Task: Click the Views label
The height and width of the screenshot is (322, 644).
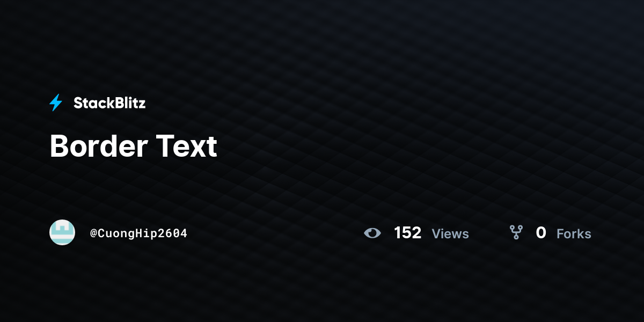Action: point(450,234)
